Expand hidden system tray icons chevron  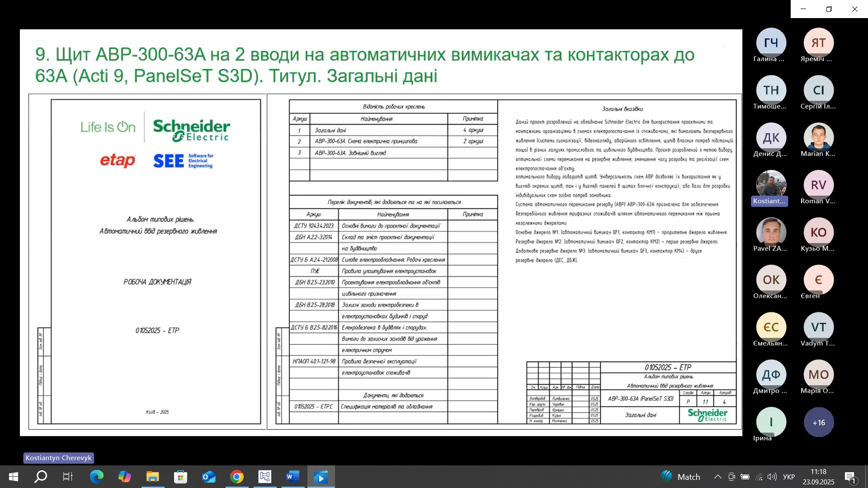point(717,477)
